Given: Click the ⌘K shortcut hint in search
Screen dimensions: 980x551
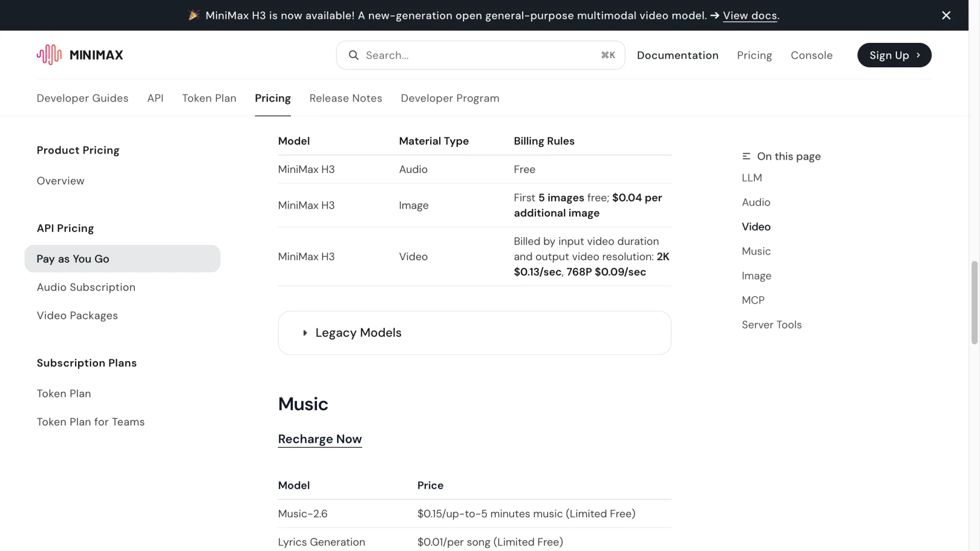Looking at the screenshot, I should (x=608, y=55).
